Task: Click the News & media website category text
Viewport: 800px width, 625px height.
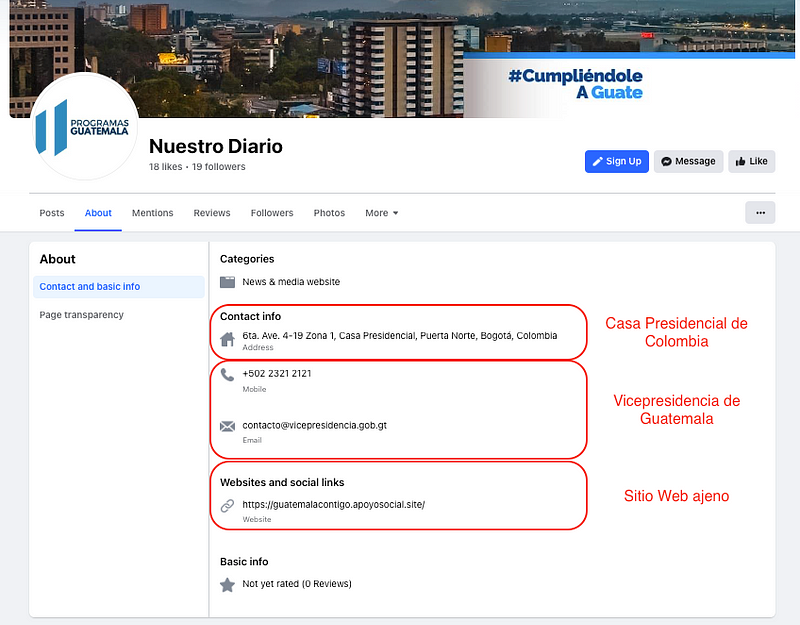Action: pyautogui.click(x=291, y=282)
